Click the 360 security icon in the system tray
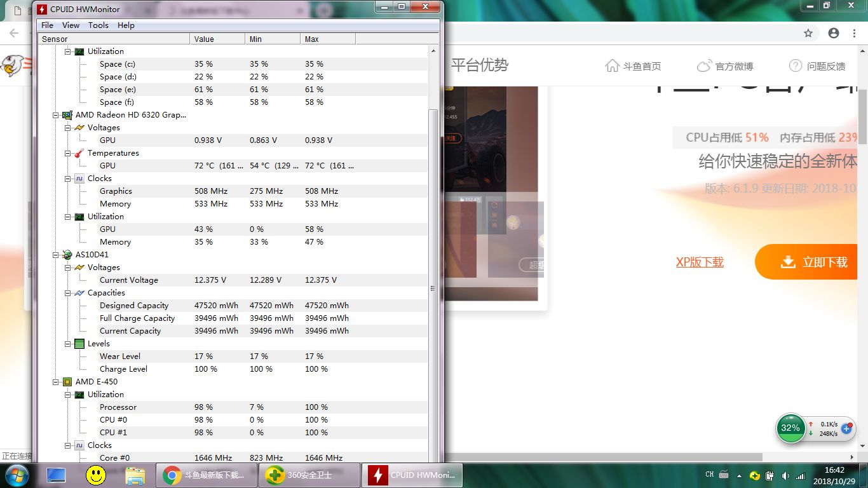 pos(754,475)
